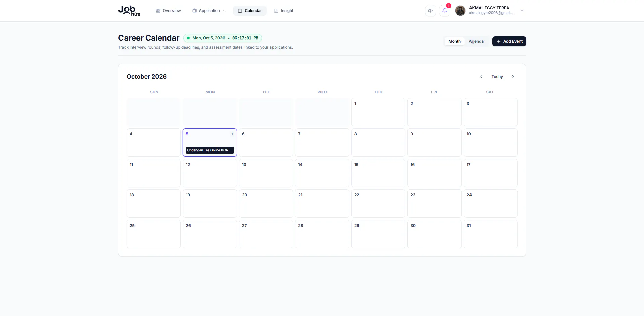Select October 5 day cell number
The height and width of the screenshot is (316, 644).
pyautogui.click(x=187, y=134)
